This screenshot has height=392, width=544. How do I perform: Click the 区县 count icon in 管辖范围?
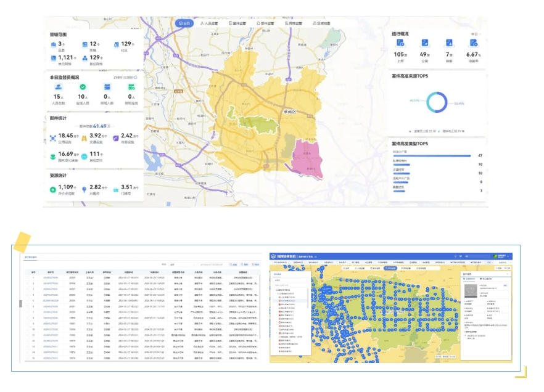(54, 44)
